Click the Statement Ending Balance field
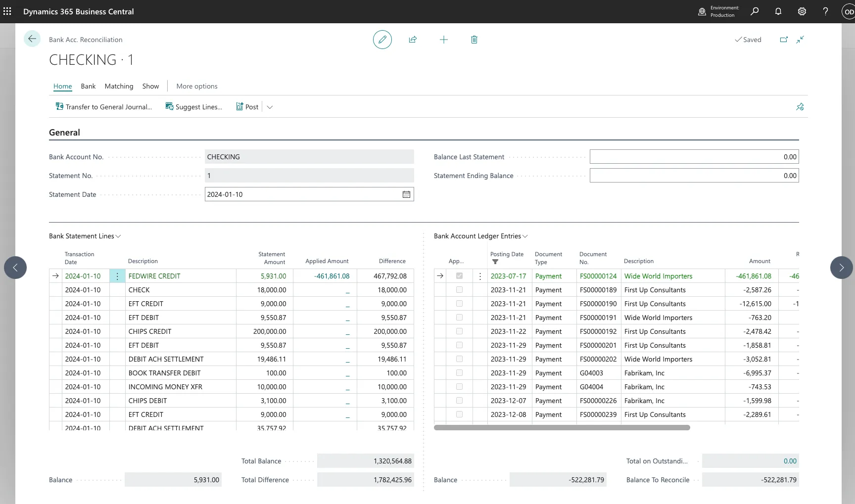 pyautogui.click(x=694, y=176)
